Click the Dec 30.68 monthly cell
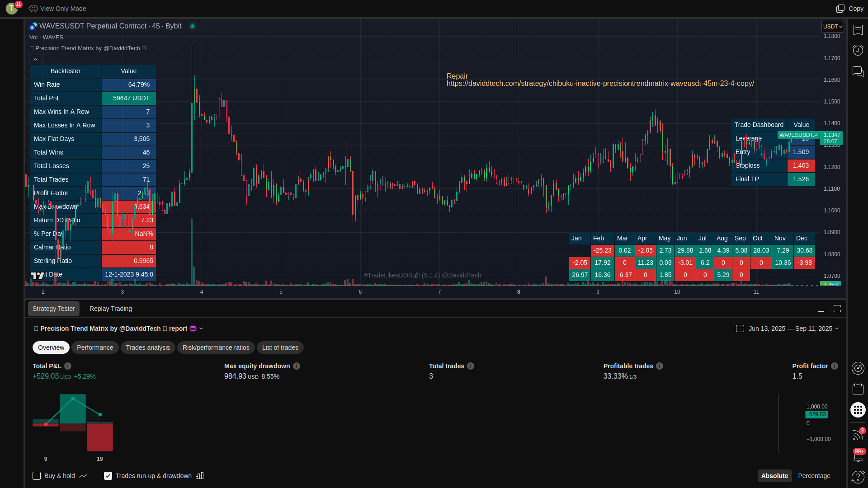The image size is (868, 488). point(805,250)
